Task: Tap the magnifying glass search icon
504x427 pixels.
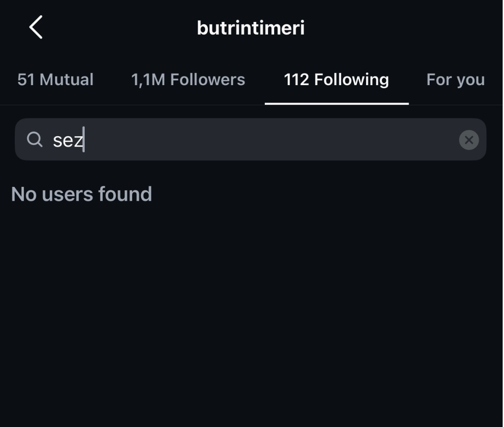Action: tap(34, 139)
